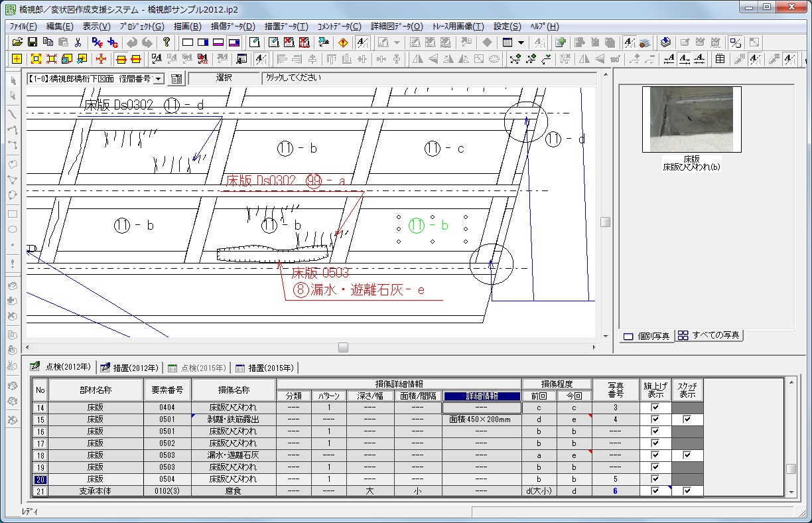
Task: Uncheck スケッチ表示 checkbox in row 15
Action: click(x=687, y=419)
